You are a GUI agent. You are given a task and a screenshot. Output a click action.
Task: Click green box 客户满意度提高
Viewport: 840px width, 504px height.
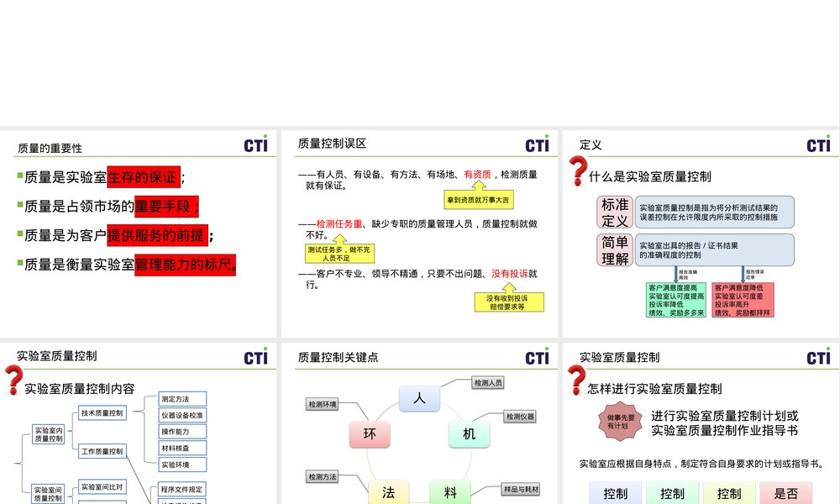tap(676, 300)
